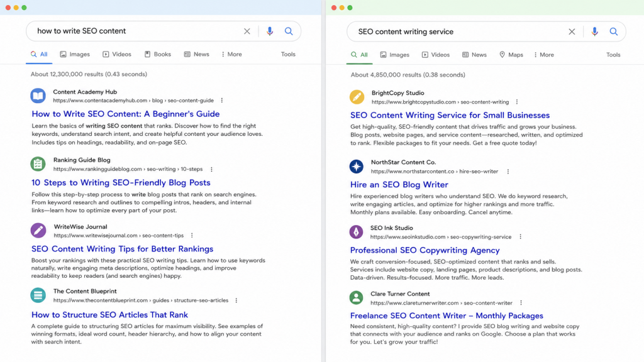The width and height of the screenshot is (644, 362).
Task: Open options menu for The Content Blueprint result
Action: click(x=236, y=300)
